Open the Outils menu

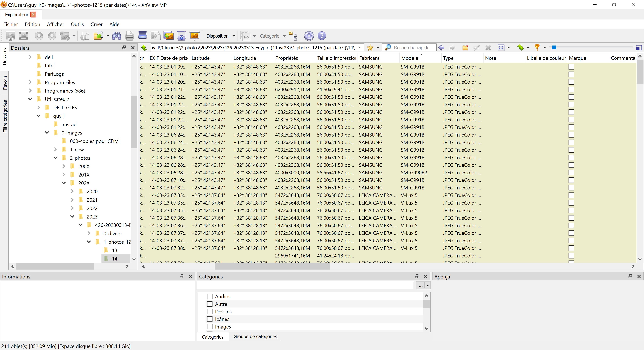click(x=77, y=24)
